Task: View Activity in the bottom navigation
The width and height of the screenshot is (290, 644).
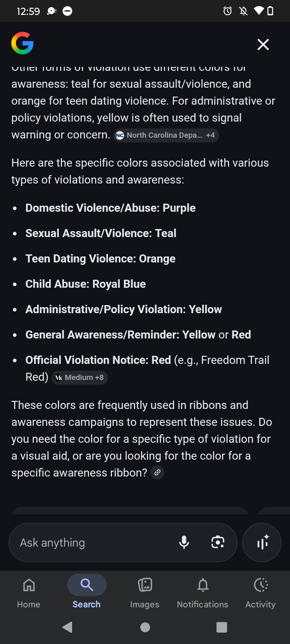Action: click(x=261, y=592)
